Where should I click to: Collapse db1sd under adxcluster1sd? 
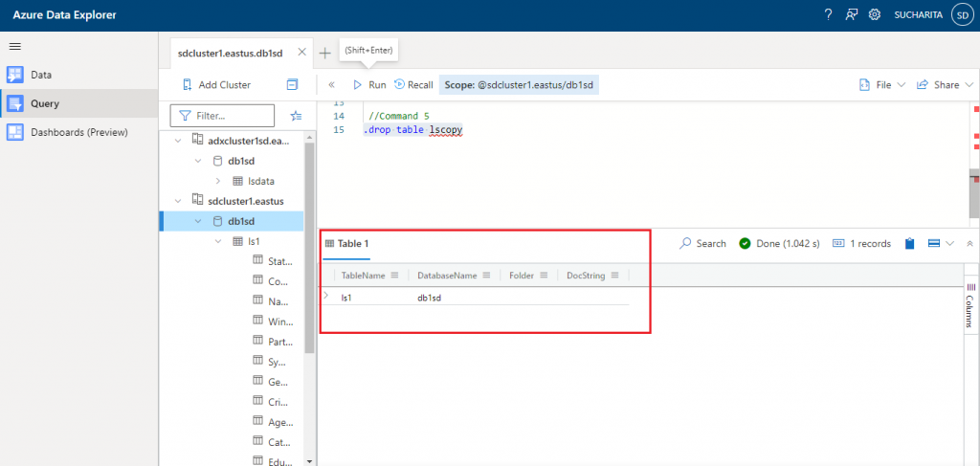[x=198, y=161]
